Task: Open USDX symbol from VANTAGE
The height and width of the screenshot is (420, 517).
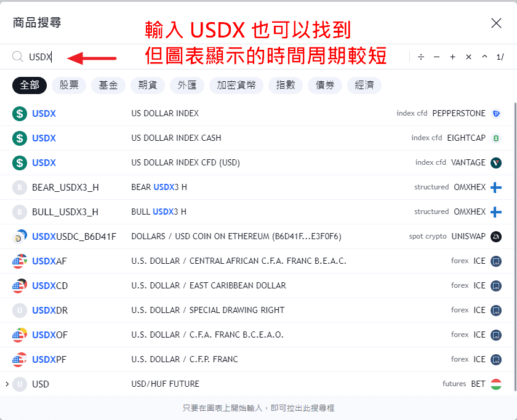Action: (257, 163)
